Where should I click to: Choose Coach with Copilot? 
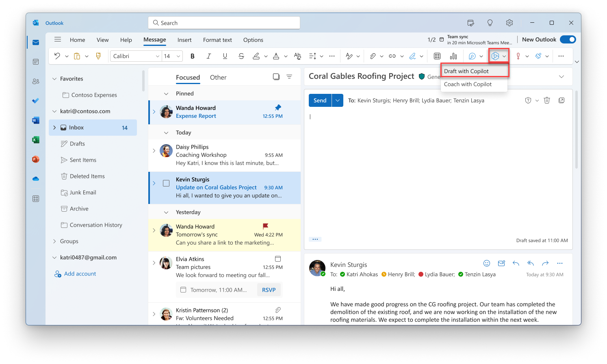[x=474, y=84]
